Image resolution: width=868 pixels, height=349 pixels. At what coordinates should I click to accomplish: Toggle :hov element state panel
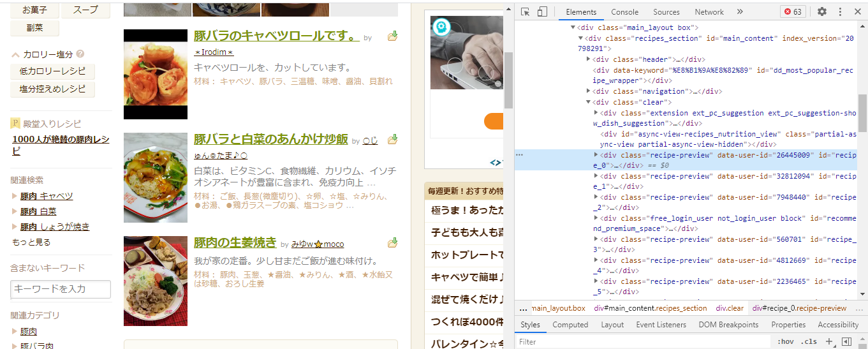click(785, 341)
